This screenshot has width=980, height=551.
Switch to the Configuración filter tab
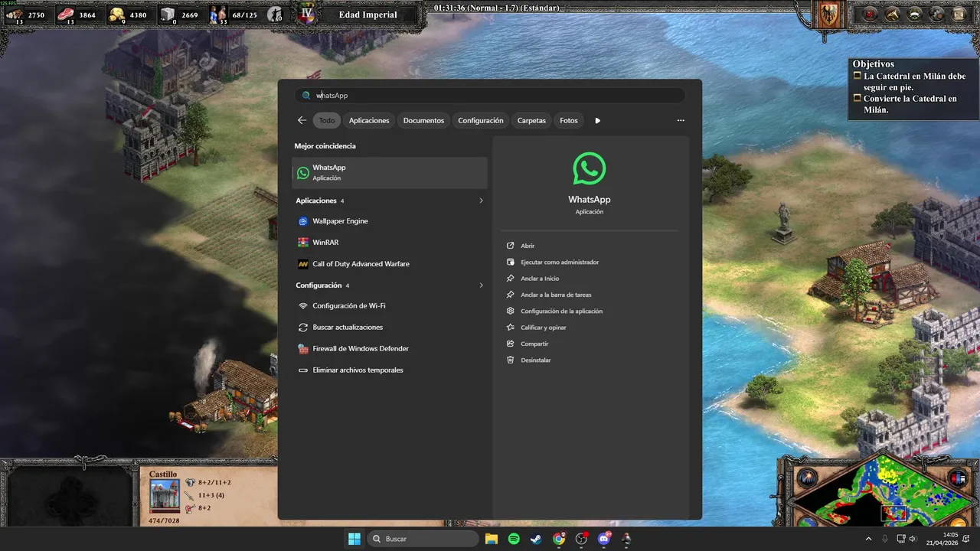tap(481, 120)
